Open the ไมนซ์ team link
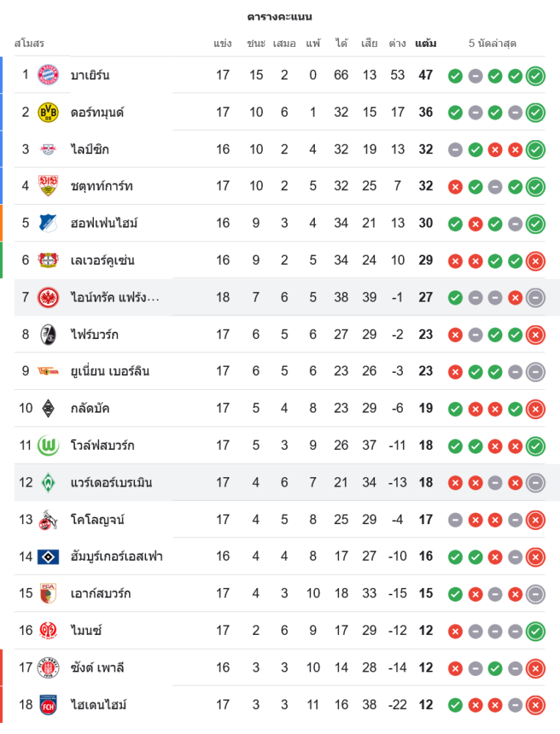The width and height of the screenshot is (560, 734). [86, 631]
